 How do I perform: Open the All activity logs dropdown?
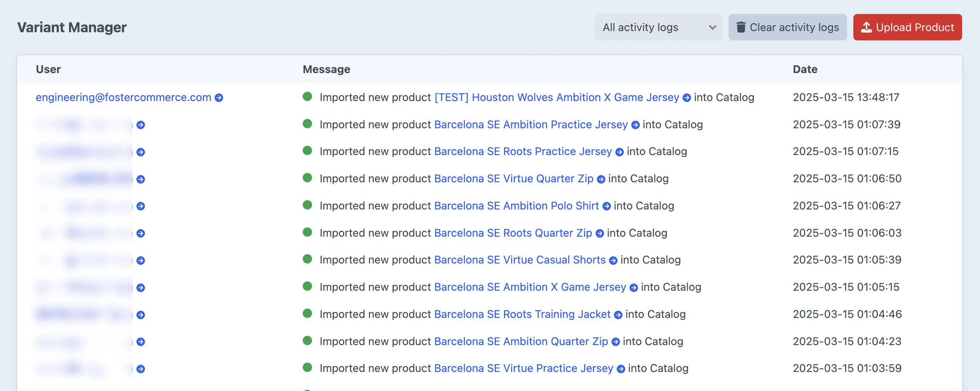pyautogui.click(x=658, y=27)
